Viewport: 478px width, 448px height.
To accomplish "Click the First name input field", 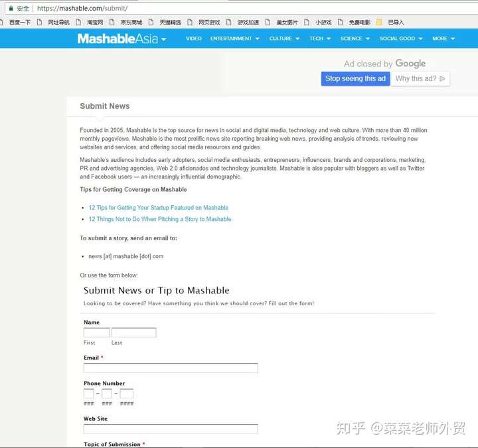I will point(97,333).
